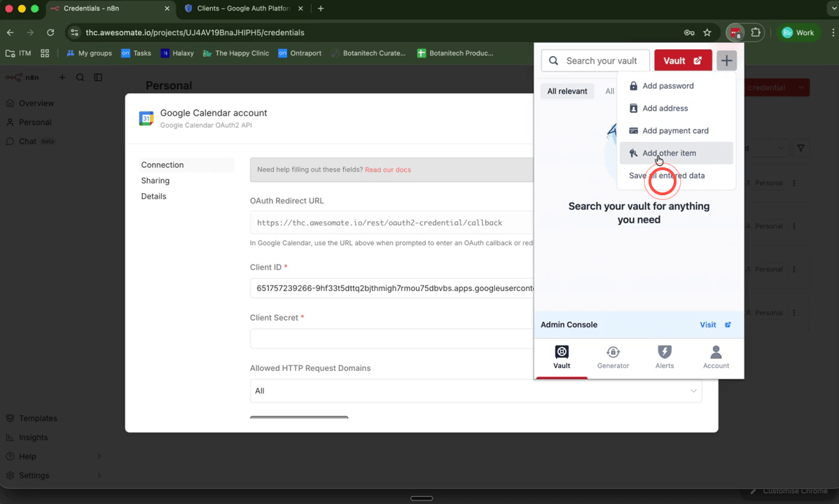The height and width of the screenshot is (504, 839).
Task: Click the search magnifier in the n8n sidebar
Action: click(81, 77)
